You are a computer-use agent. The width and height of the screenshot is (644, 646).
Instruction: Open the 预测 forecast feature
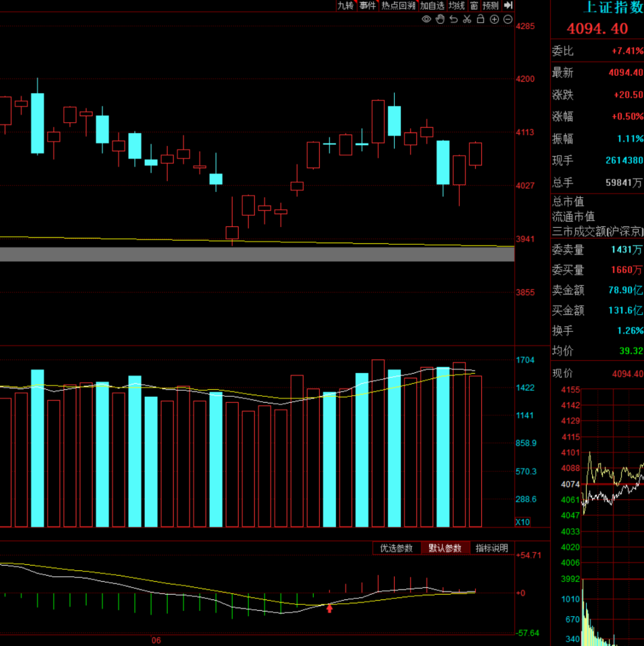491,5
